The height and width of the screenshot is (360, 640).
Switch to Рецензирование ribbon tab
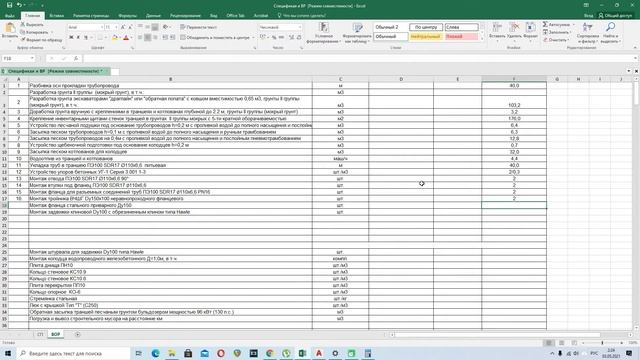click(x=185, y=16)
